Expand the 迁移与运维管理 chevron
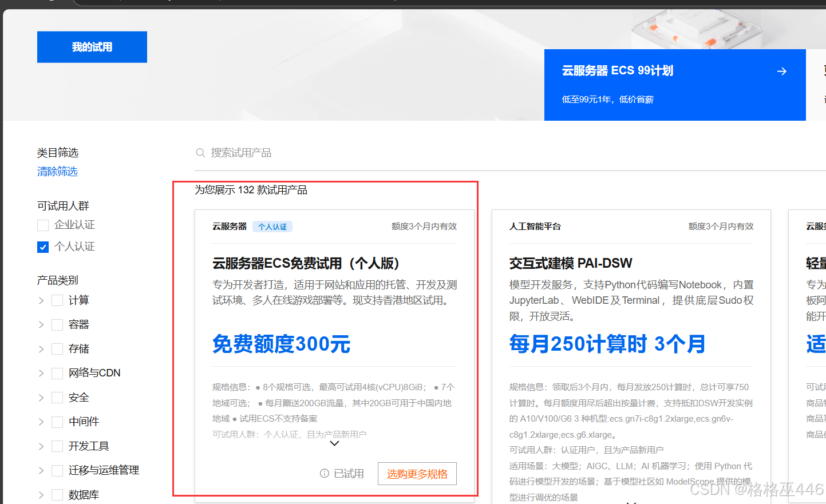Screen dimensions: 826x504 click(x=41, y=471)
